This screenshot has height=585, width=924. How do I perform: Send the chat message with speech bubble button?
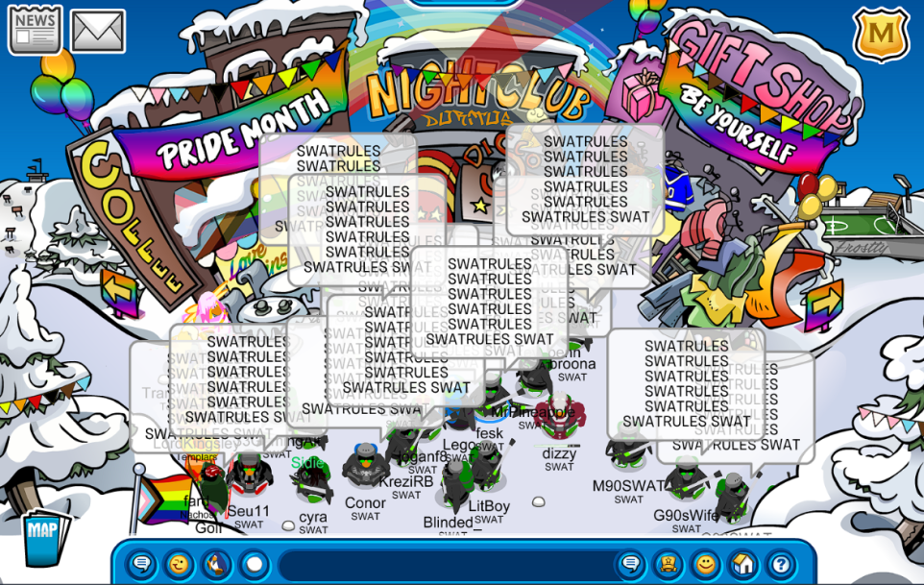[x=630, y=565]
